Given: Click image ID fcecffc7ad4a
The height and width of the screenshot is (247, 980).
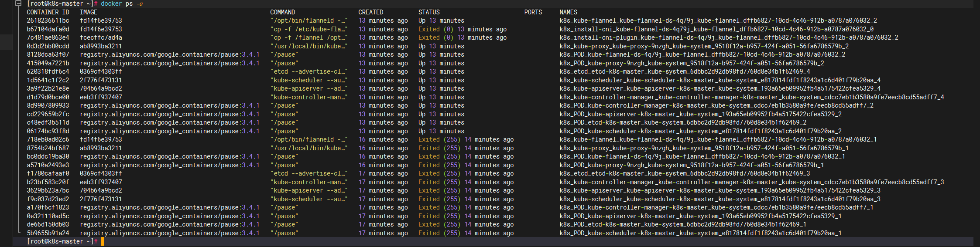Looking at the screenshot, I should (101, 37).
